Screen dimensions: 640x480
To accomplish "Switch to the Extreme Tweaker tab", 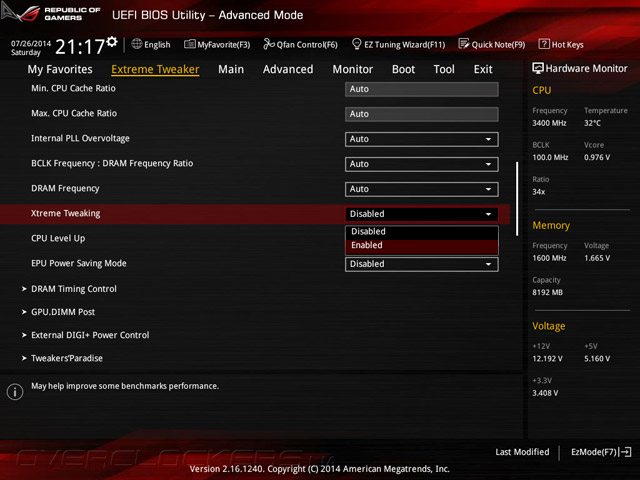I will 155,69.
